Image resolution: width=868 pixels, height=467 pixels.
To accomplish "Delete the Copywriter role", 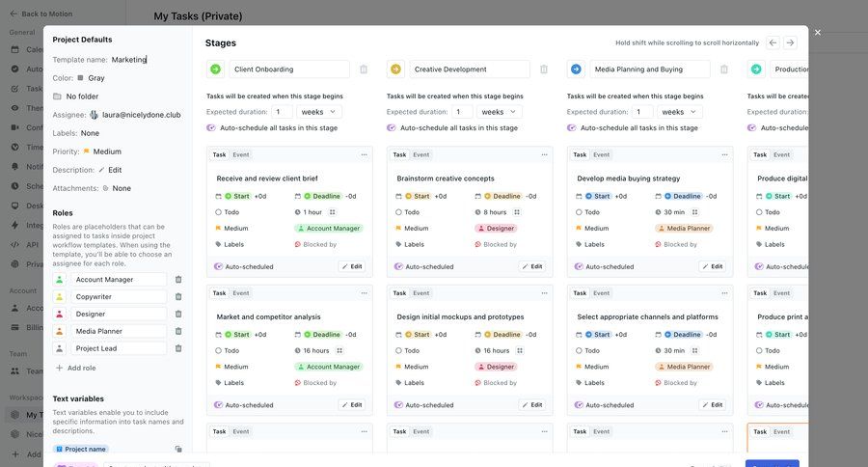I will point(178,297).
